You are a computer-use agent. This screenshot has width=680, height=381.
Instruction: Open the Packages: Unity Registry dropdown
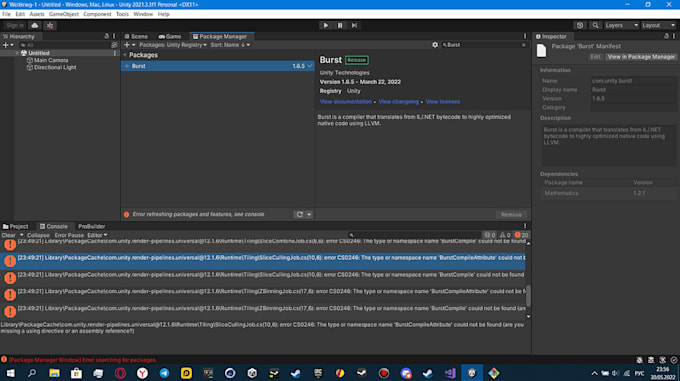(173, 45)
